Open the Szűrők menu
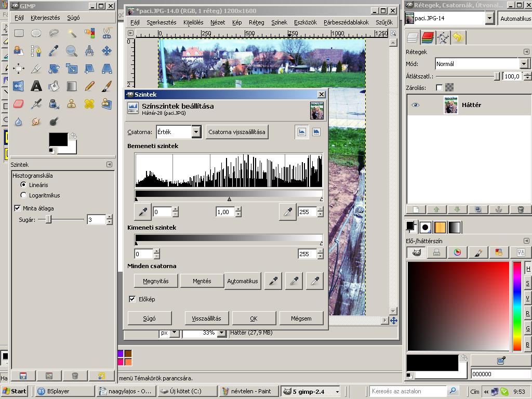532x399 pixels. 383,22
